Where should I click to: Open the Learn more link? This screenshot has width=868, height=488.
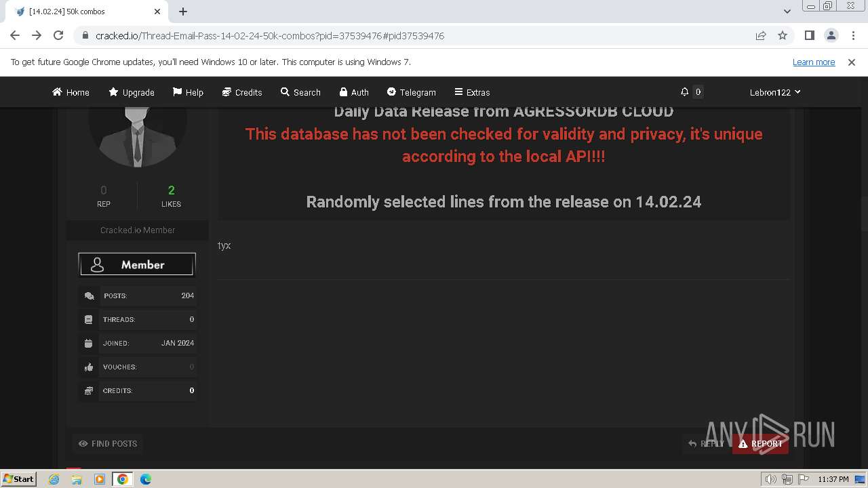[x=814, y=62]
